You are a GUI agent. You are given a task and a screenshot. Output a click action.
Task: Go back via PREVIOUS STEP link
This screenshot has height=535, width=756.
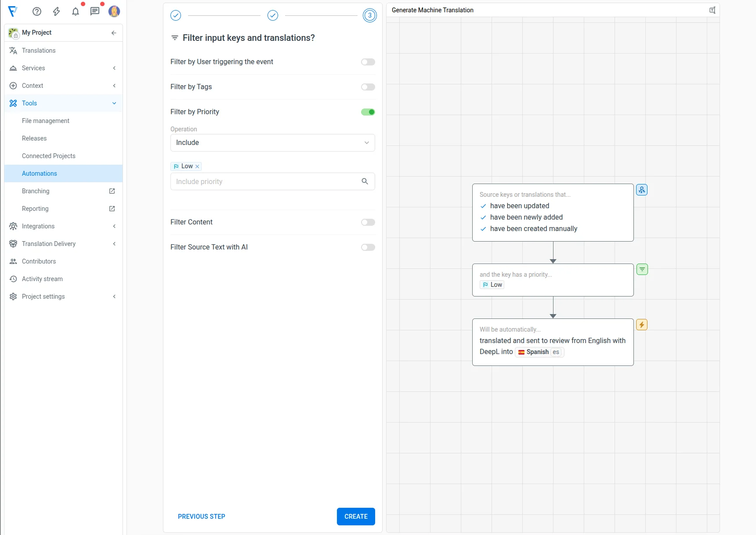pos(201,517)
